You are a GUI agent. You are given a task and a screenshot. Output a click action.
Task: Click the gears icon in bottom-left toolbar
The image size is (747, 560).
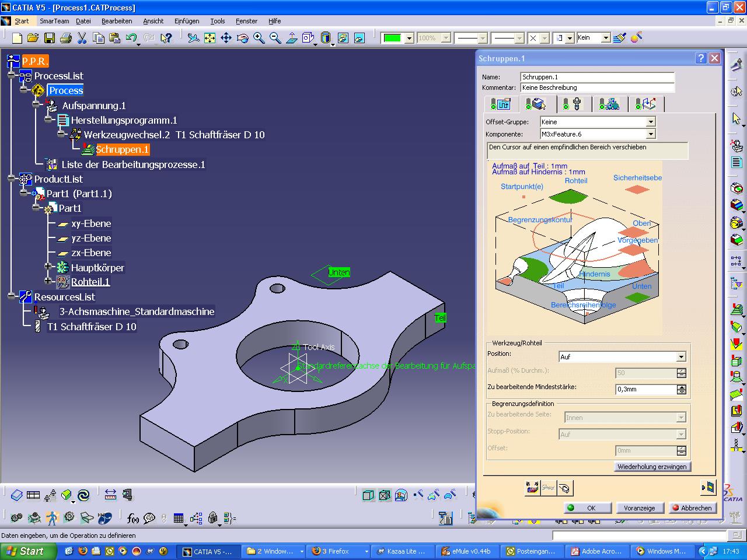[16, 518]
